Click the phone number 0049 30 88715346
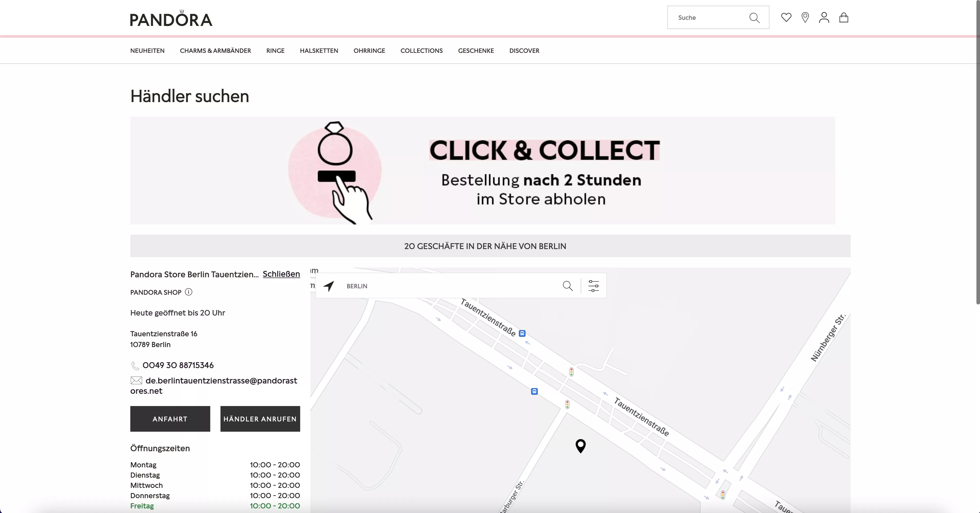The height and width of the screenshot is (513, 980). (178, 365)
